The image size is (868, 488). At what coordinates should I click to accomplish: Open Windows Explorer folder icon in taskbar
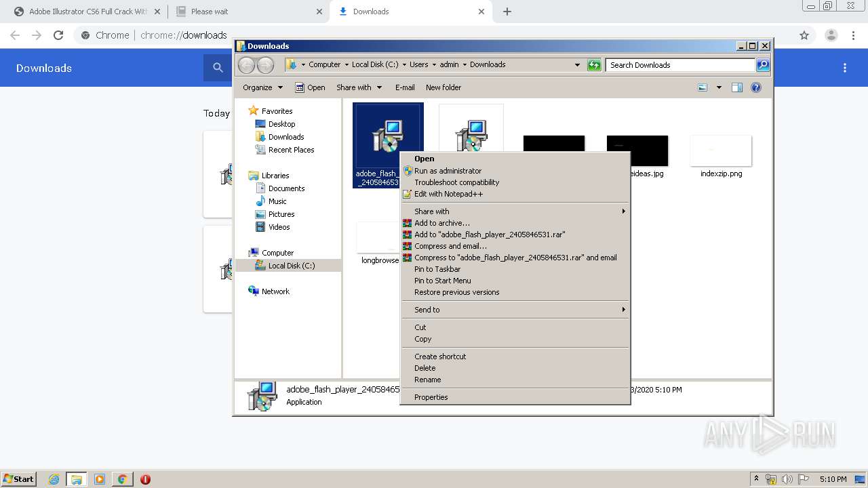pos(77,479)
